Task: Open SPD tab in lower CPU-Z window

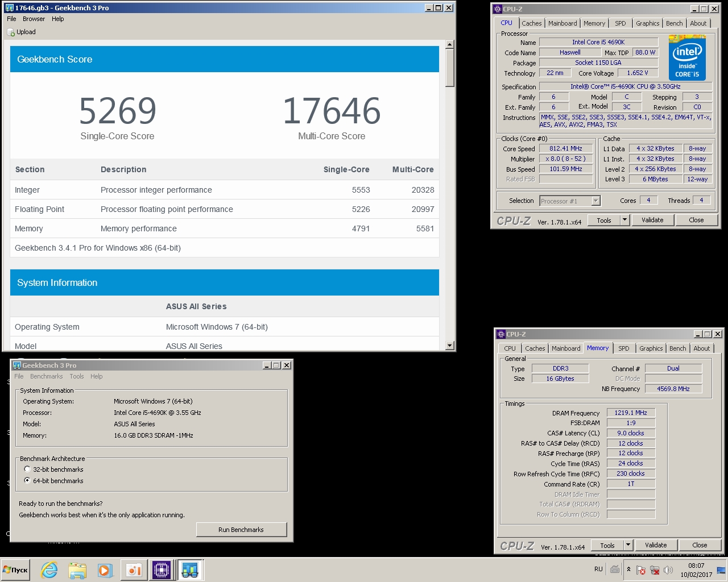Action: (x=624, y=348)
